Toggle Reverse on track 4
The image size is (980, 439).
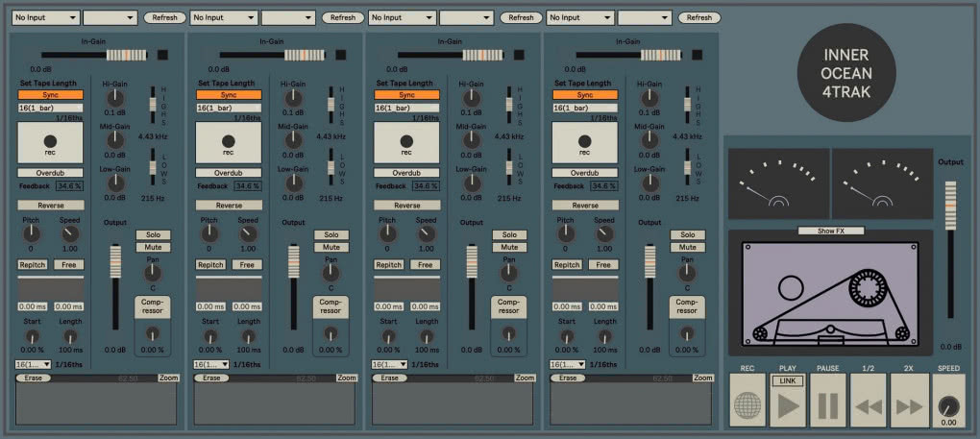point(585,205)
